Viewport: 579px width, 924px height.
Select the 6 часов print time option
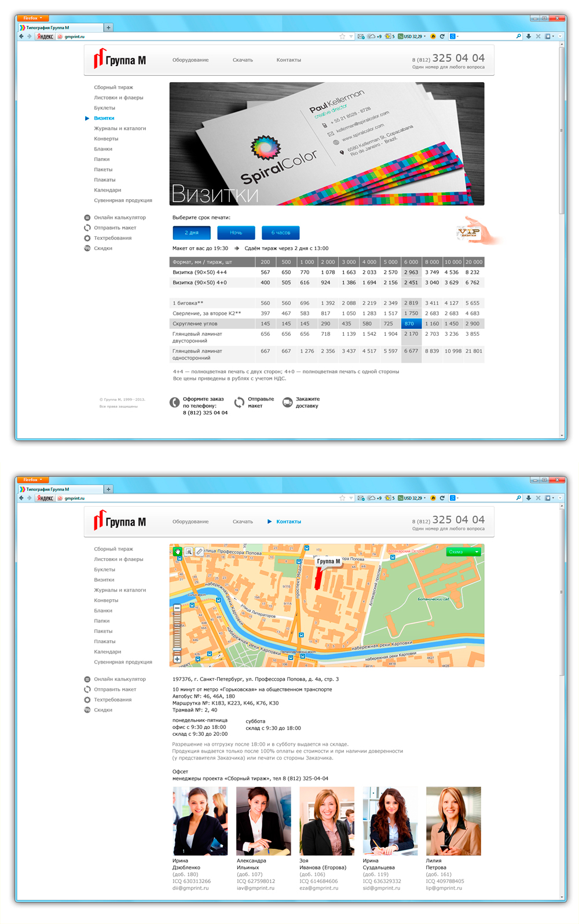[281, 233]
